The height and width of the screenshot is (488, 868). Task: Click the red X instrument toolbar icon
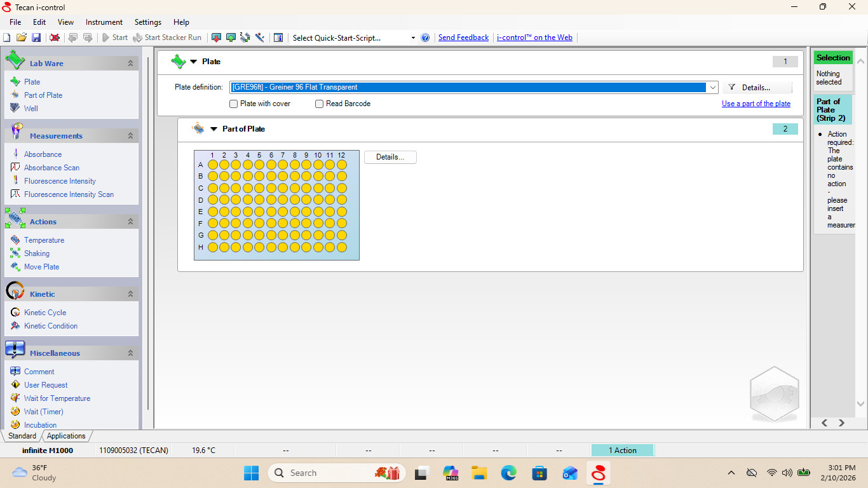(x=55, y=37)
